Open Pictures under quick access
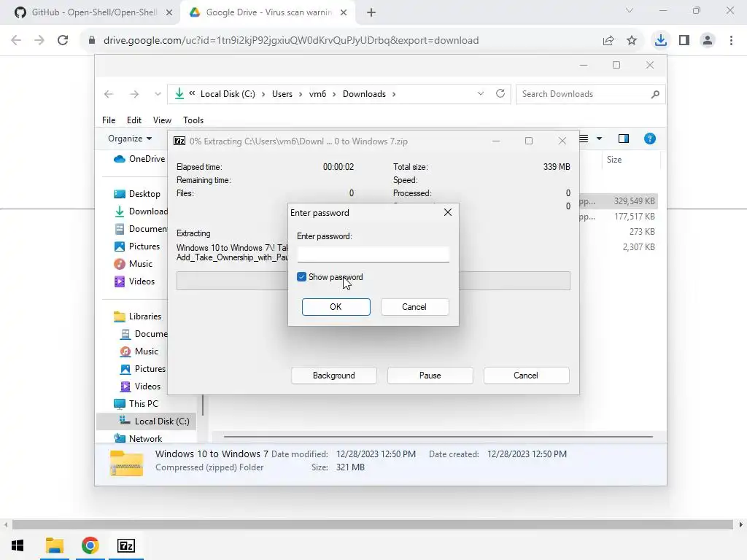 pos(137,246)
